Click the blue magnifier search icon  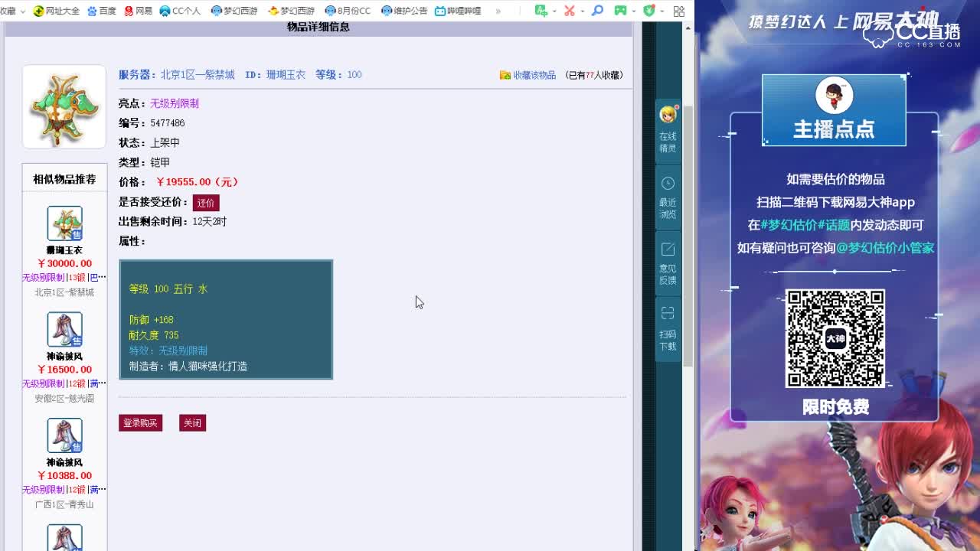pyautogui.click(x=598, y=11)
